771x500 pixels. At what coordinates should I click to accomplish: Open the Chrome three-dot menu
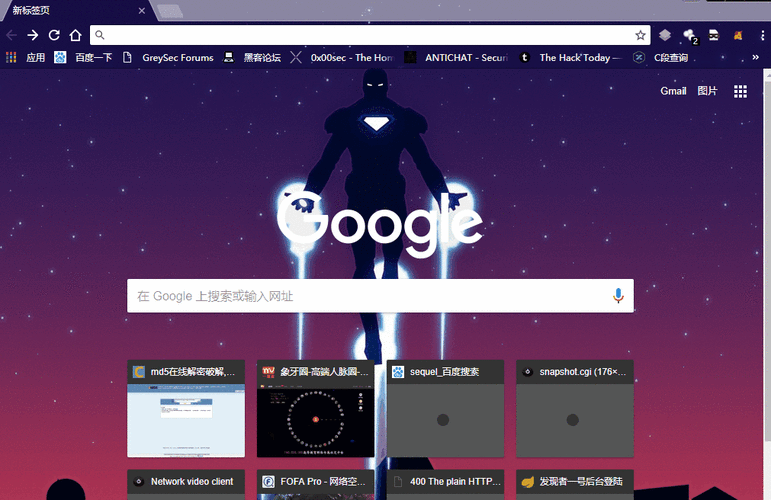coord(762,35)
